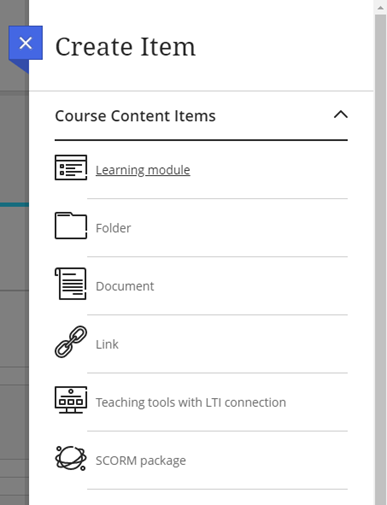The height and width of the screenshot is (505, 387).
Task: Click the chain Link icon
Action: [x=71, y=342]
